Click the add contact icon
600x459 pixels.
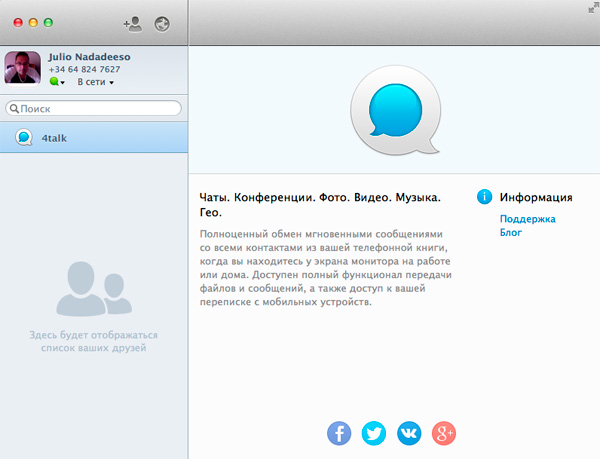[x=132, y=23]
